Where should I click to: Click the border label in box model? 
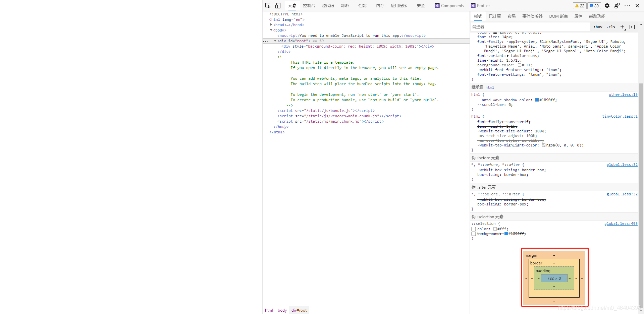[536, 263]
